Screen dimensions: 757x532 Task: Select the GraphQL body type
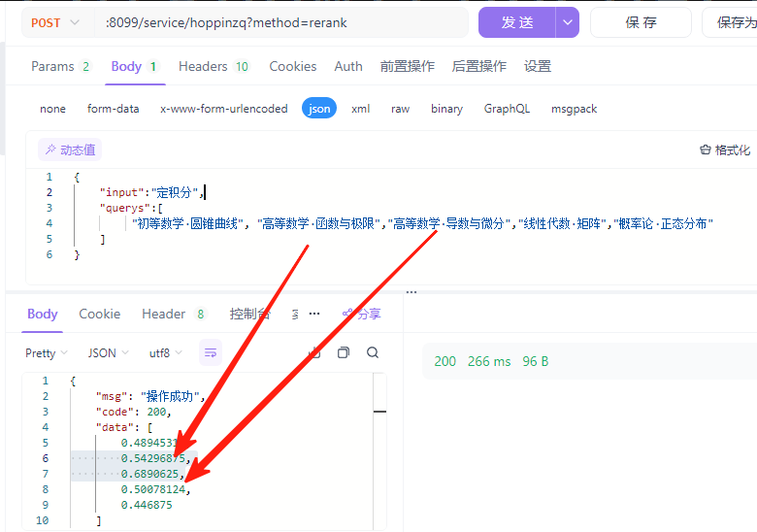[507, 109]
